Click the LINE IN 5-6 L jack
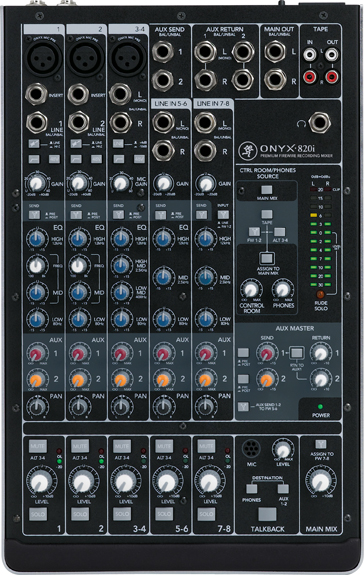 click(x=163, y=122)
